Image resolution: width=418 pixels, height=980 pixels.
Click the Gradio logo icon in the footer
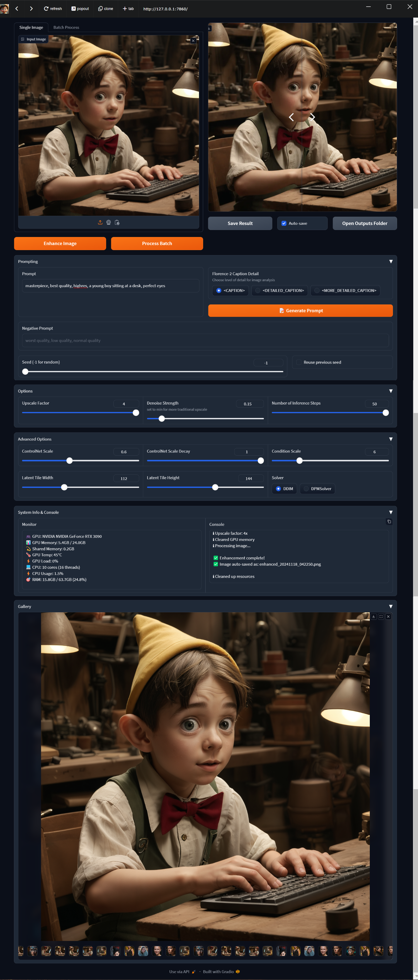pyautogui.click(x=238, y=971)
